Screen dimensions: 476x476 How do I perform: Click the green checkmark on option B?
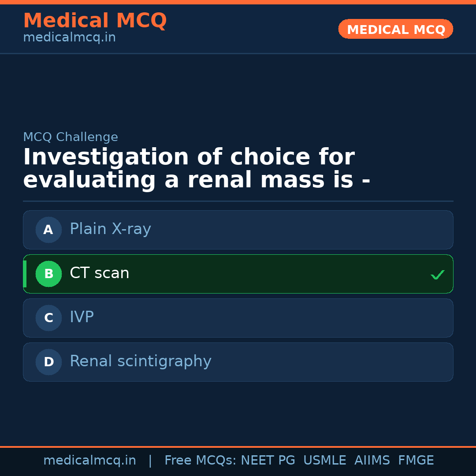click(x=437, y=275)
